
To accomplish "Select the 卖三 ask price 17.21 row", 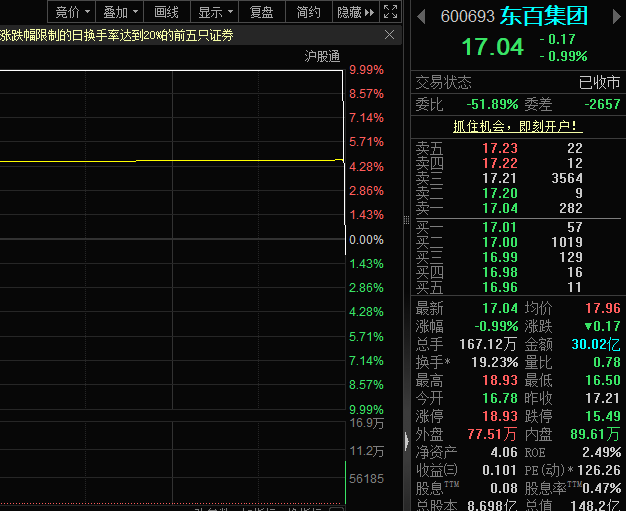I will [517, 178].
